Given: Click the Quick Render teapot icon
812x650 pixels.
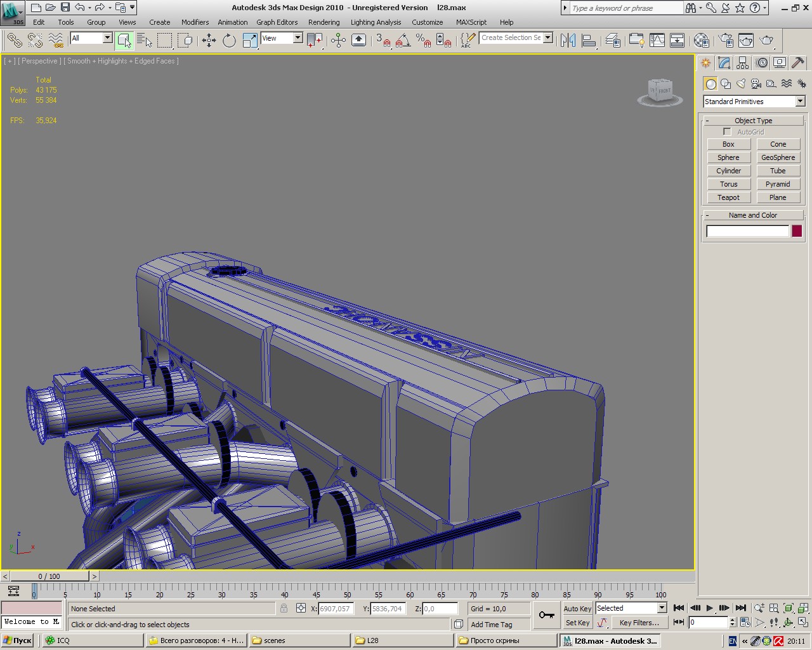Looking at the screenshot, I should (x=766, y=41).
